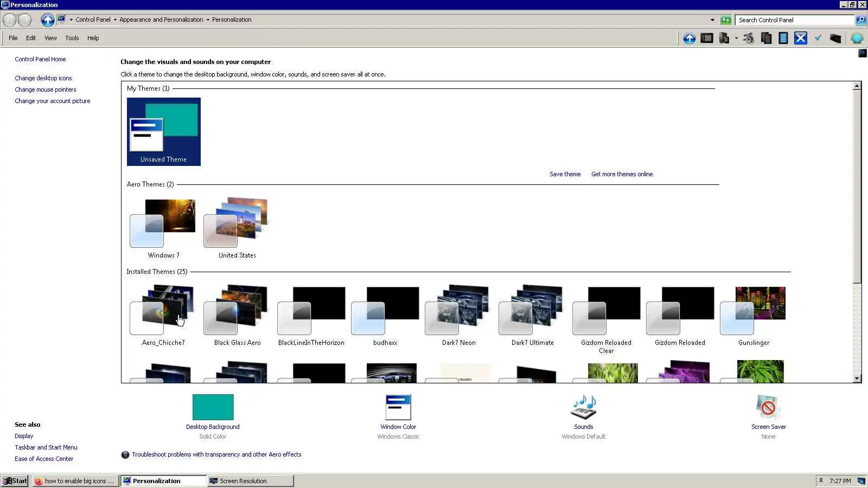Click the black screen icon in the command toolbar

[x=706, y=38]
